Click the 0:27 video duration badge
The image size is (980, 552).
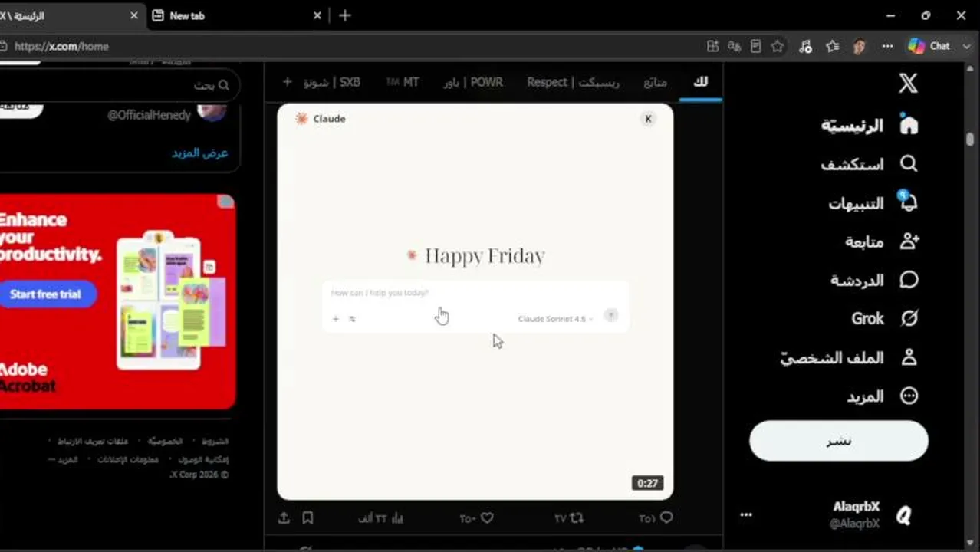[x=647, y=483]
